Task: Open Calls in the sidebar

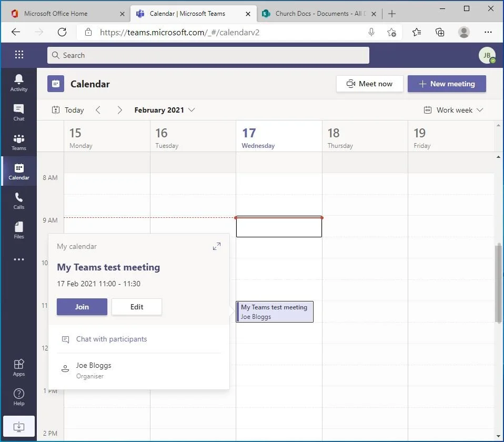Action: pyautogui.click(x=18, y=201)
